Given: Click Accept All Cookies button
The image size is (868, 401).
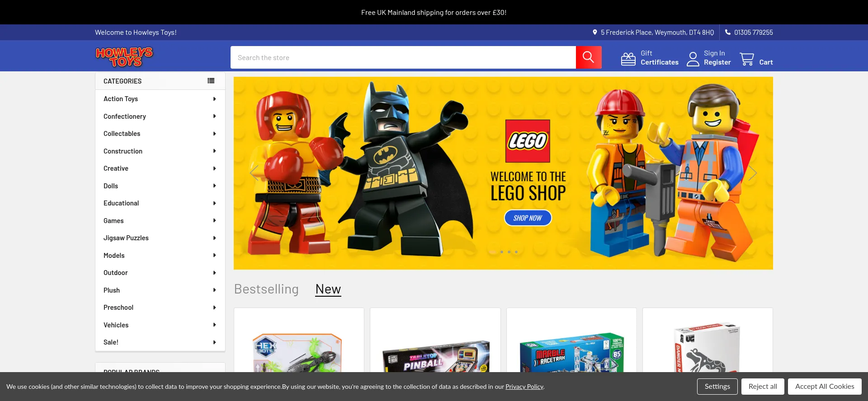Looking at the screenshot, I should point(825,387).
